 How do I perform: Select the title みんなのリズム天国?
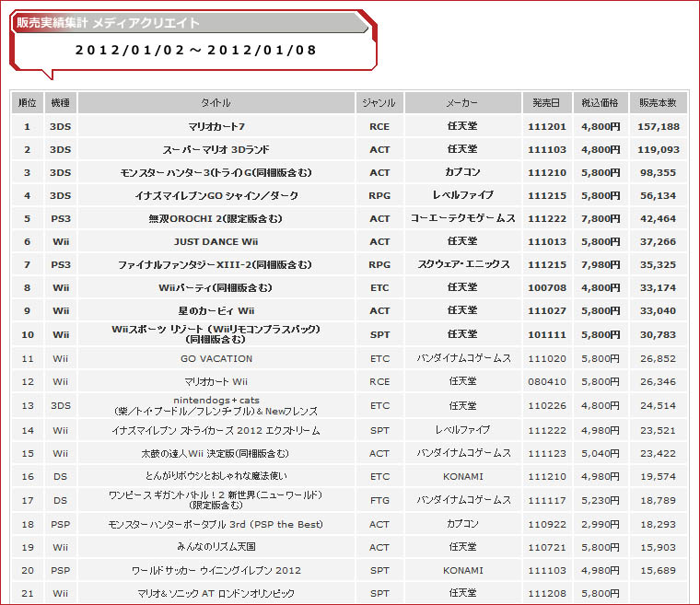[x=216, y=547]
